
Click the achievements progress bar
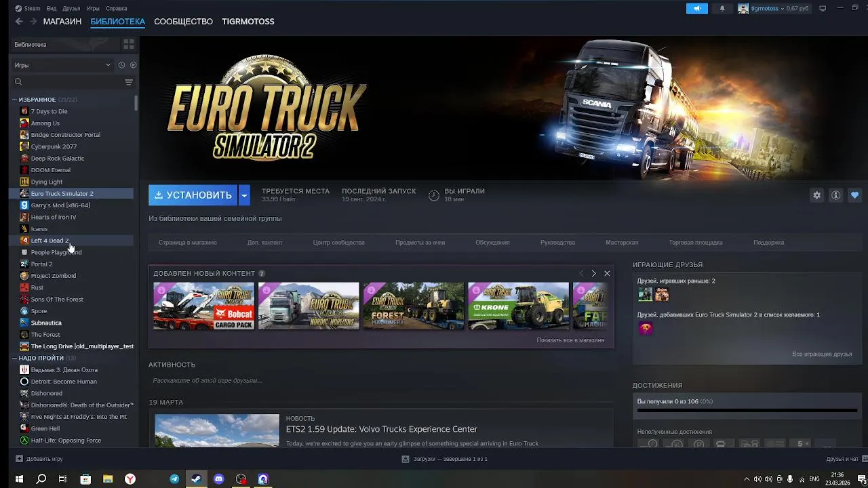click(747, 411)
